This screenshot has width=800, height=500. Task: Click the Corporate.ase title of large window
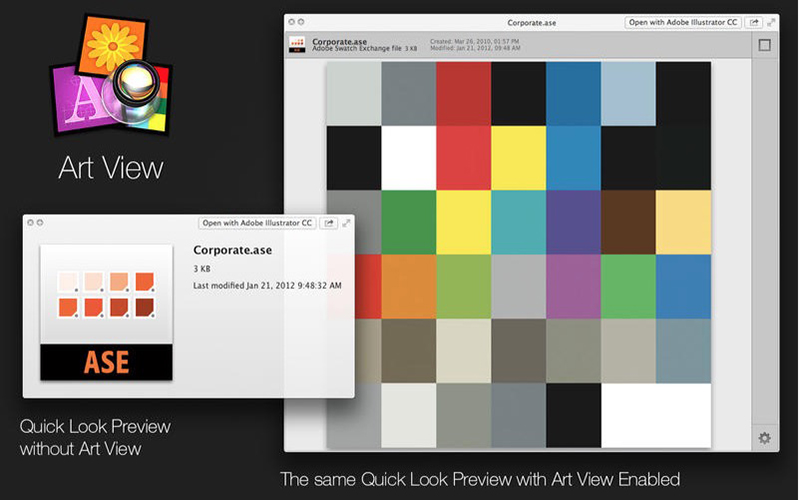(532, 22)
